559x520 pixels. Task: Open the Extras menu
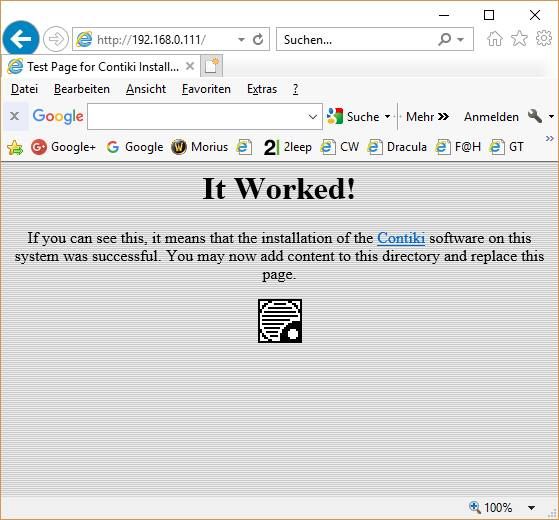[x=262, y=89]
